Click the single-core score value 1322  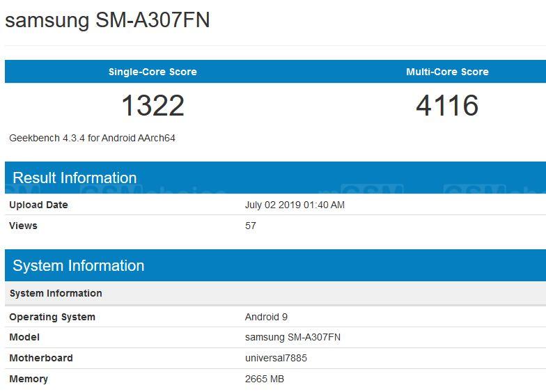pos(153,106)
